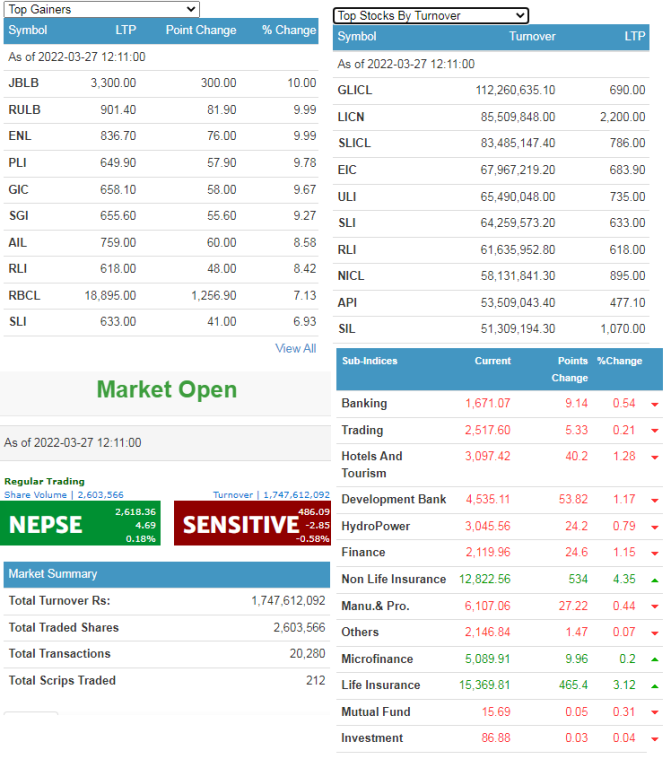Click the Banking sub-index name

coord(364,403)
